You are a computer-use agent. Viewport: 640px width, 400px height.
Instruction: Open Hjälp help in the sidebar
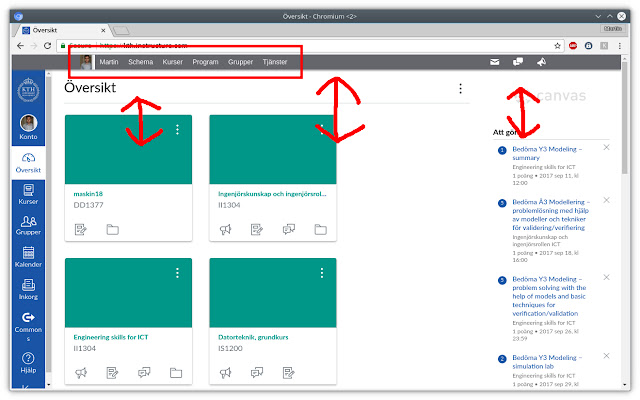click(x=28, y=362)
